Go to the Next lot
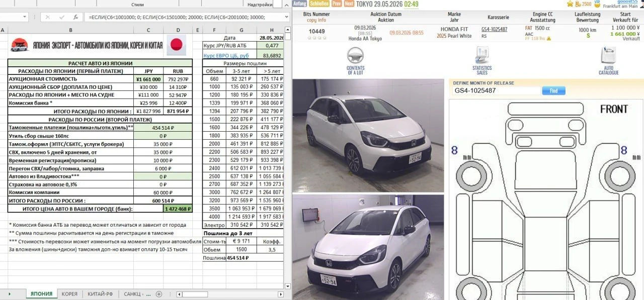The image size is (644, 300). [349, 4]
